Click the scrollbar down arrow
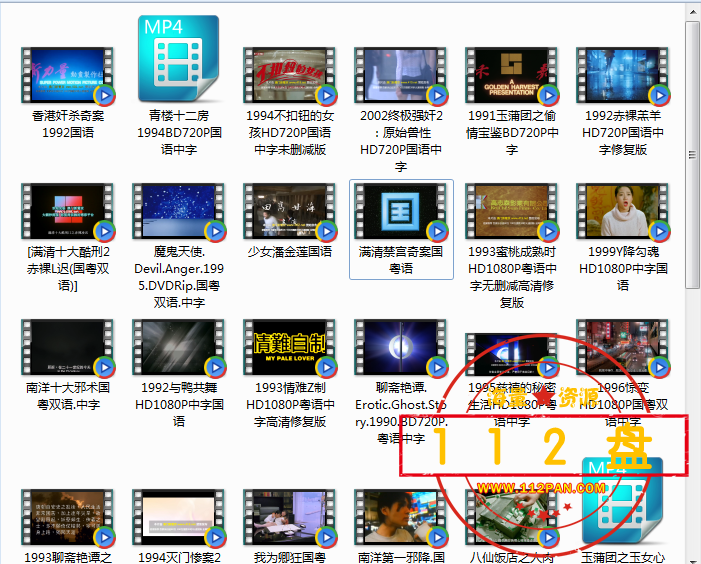Viewport: 701px width, 564px height. coord(693,559)
